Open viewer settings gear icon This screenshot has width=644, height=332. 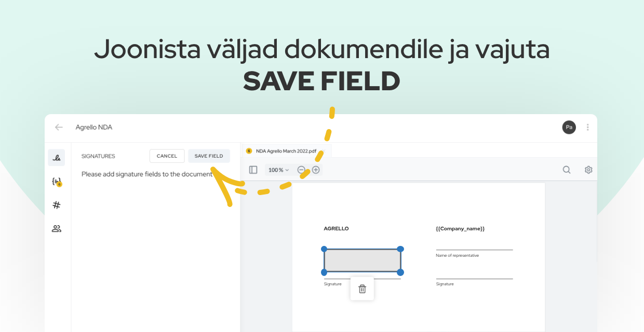pyautogui.click(x=588, y=170)
